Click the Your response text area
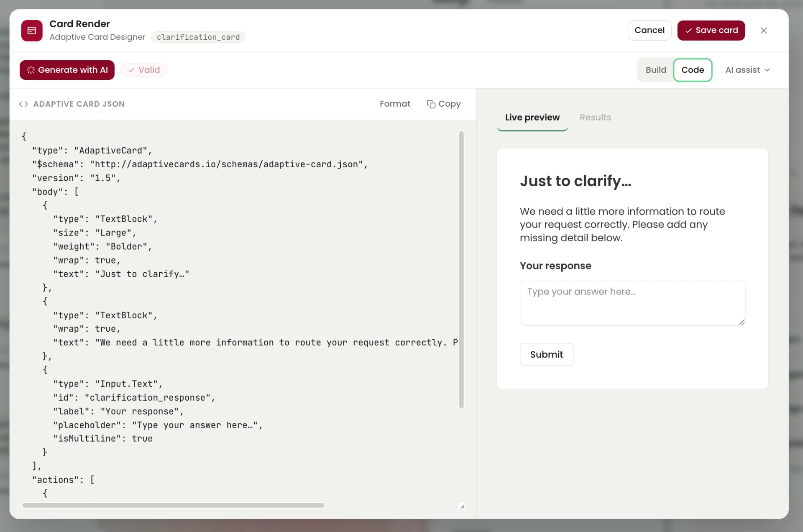Image resolution: width=803 pixels, height=532 pixels. point(632,303)
